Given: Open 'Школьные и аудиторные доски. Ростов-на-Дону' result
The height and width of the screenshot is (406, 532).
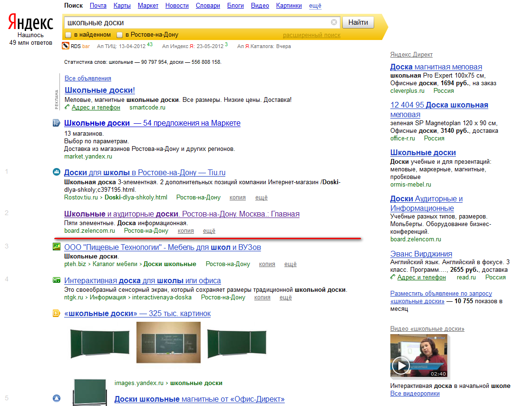Looking at the screenshot, I should tap(182, 214).
